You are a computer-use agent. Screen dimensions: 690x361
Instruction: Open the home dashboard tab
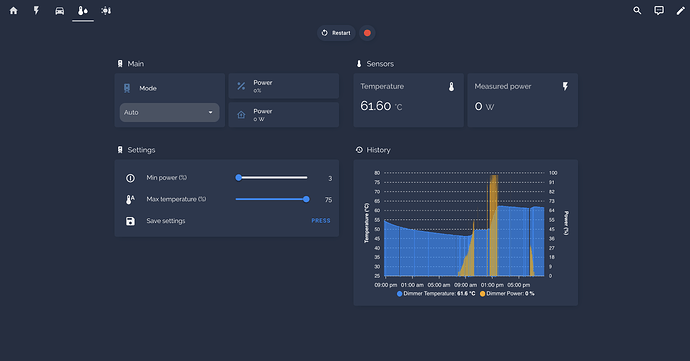pos(14,11)
